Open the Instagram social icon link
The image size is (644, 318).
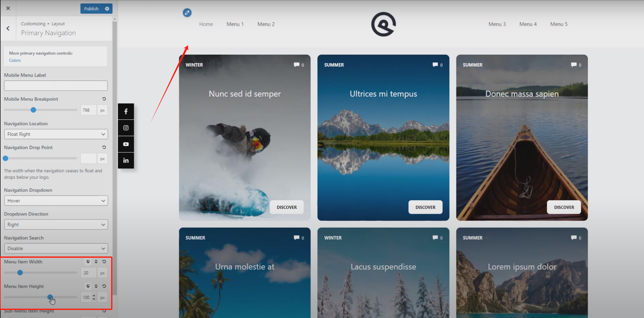coord(126,128)
